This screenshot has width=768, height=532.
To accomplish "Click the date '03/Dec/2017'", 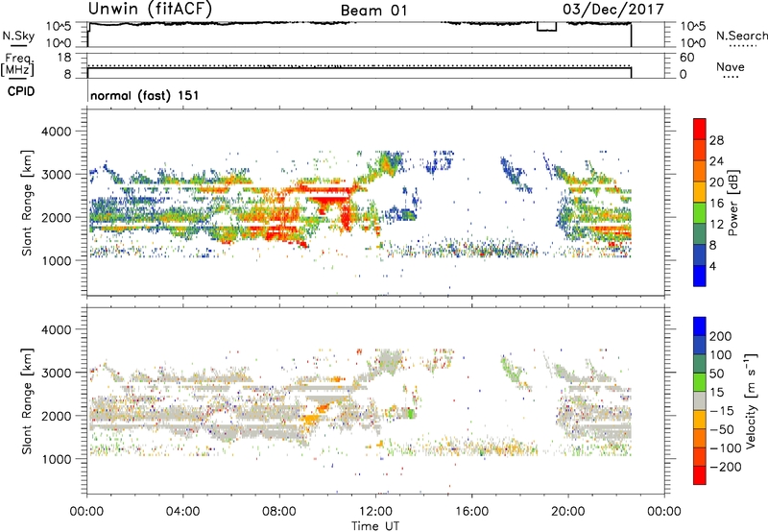I will (613, 9).
